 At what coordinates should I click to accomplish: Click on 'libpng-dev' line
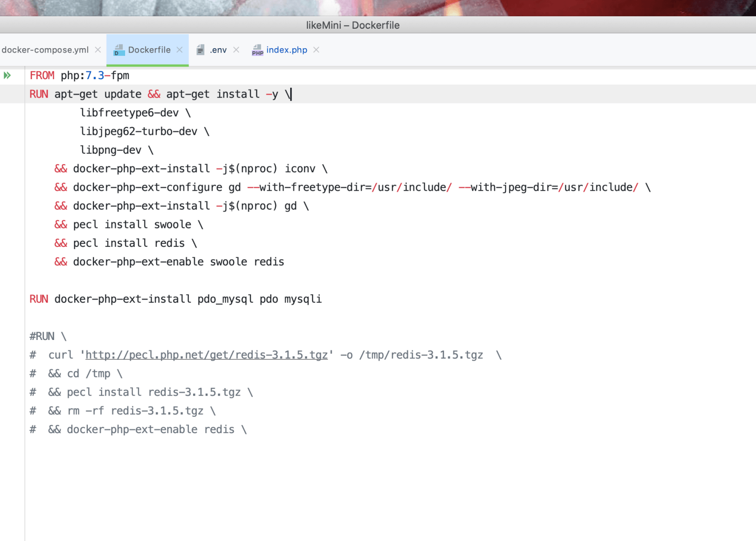(x=117, y=150)
